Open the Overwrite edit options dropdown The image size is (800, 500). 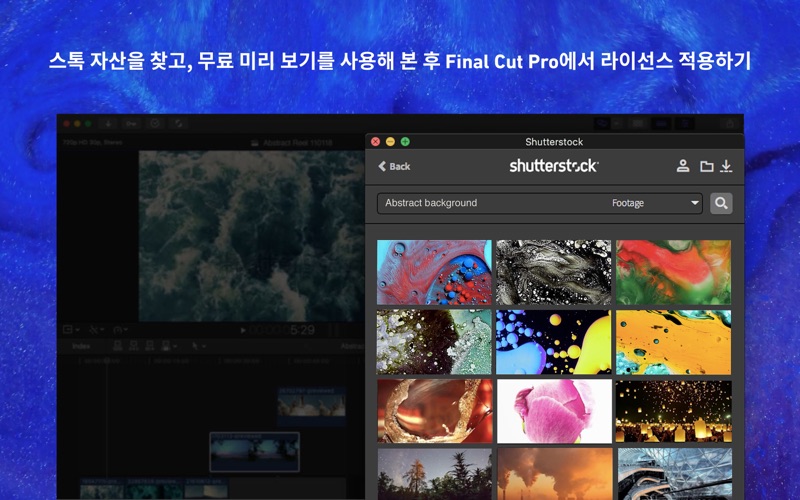[x=169, y=346]
